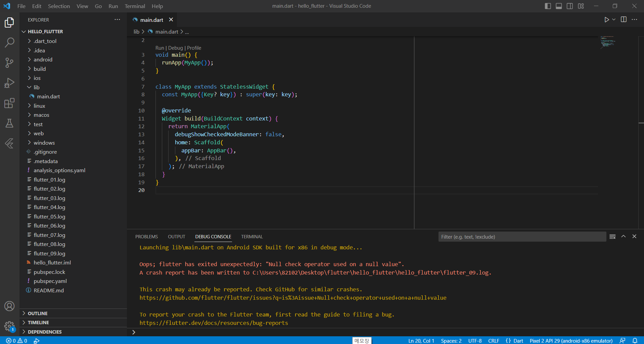
Task: Open the Run and Debug view
Action: pos(9,83)
